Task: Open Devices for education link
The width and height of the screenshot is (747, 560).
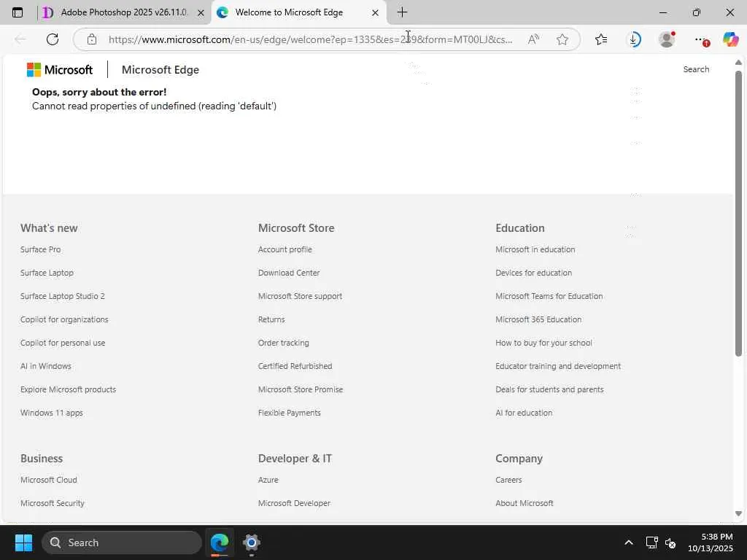Action: pyautogui.click(x=533, y=273)
